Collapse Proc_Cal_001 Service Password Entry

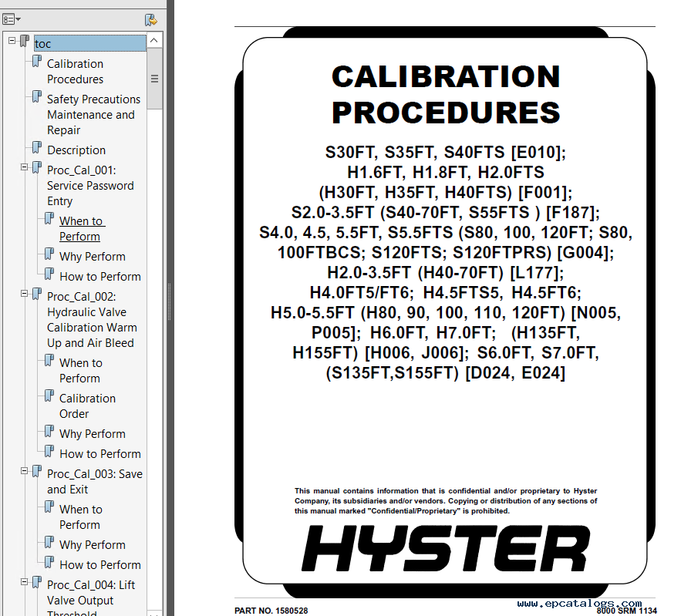click(x=25, y=167)
